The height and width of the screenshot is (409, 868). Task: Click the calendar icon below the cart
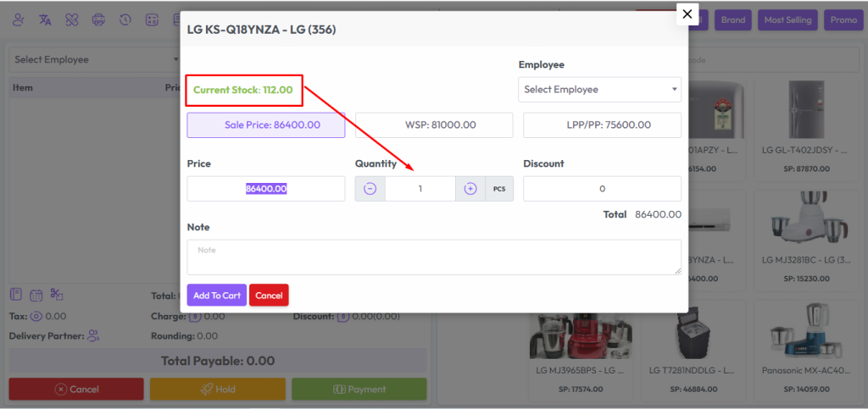36,295
